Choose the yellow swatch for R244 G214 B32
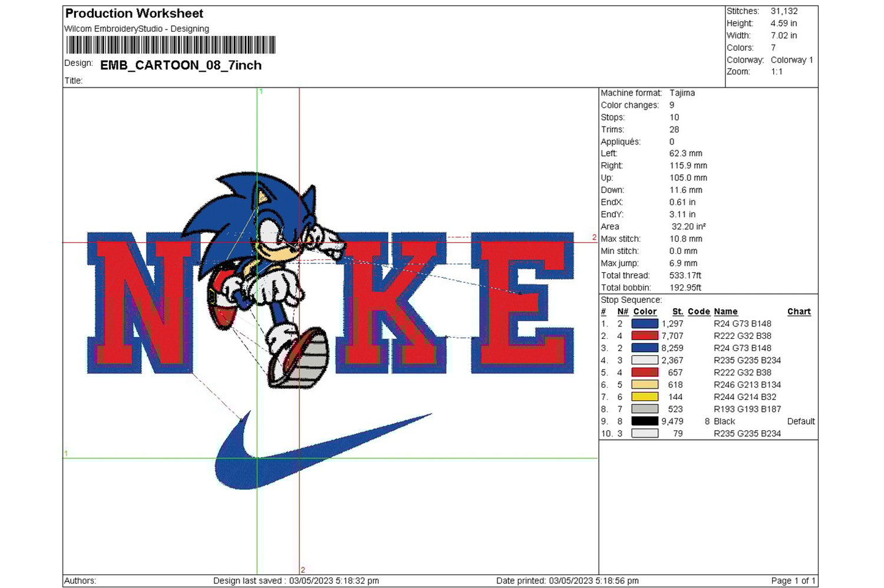This screenshot has height=588, width=884. pyautogui.click(x=645, y=397)
